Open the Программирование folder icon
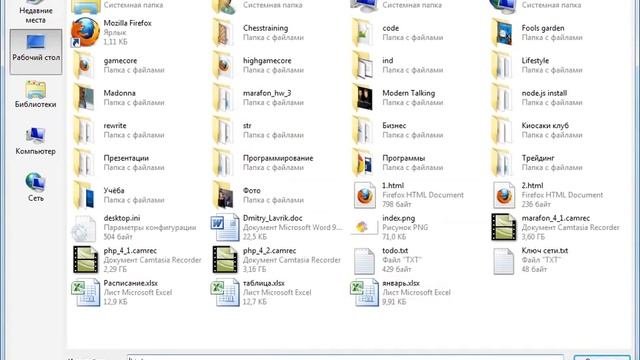The height and width of the screenshot is (360, 640). pyautogui.click(x=223, y=162)
